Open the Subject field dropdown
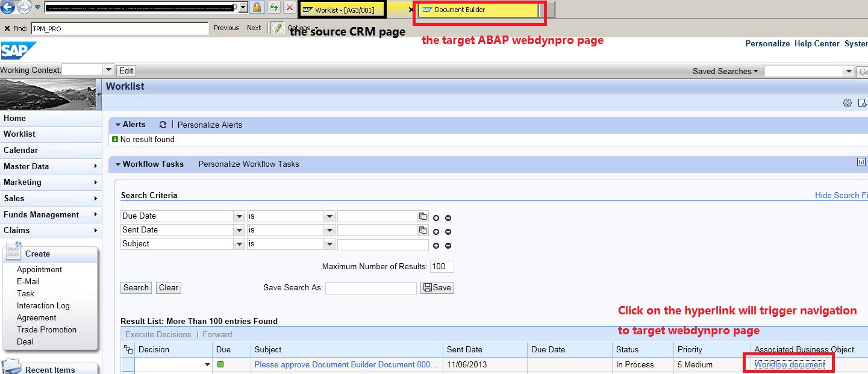This screenshot has height=374, width=868. [239, 244]
